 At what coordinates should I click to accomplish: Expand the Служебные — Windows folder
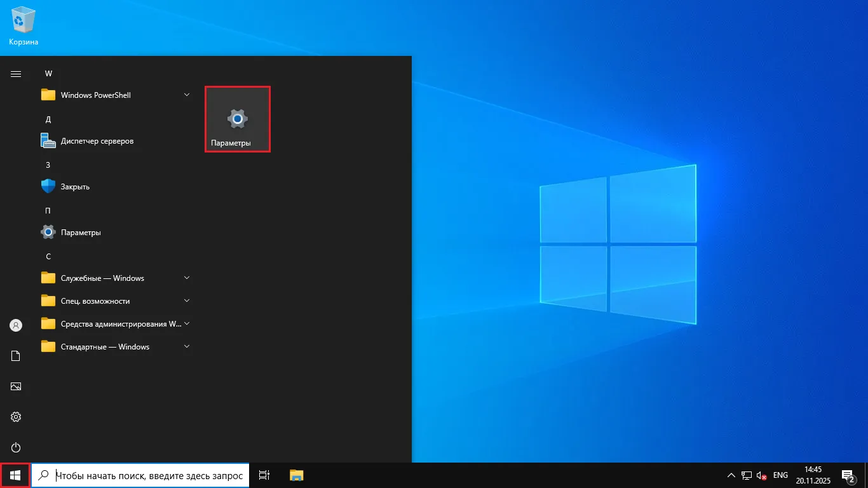pos(187,278)
